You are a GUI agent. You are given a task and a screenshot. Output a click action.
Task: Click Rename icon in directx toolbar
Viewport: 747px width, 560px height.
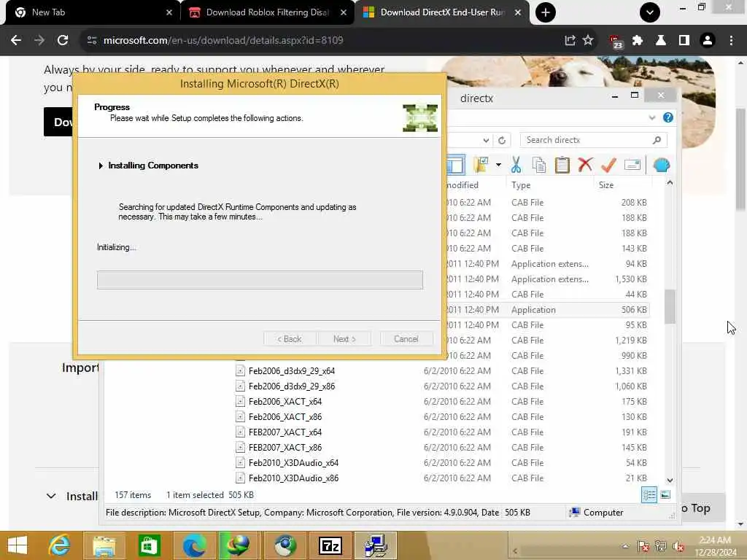click(x=632, y=165)
